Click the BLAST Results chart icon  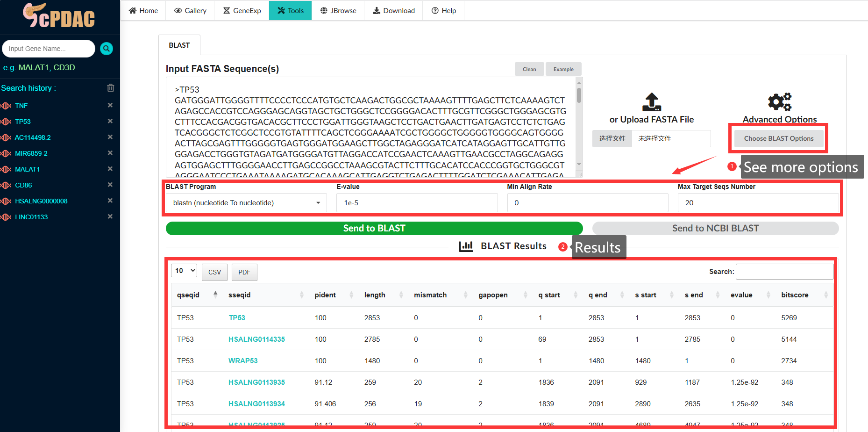[466, 246]
